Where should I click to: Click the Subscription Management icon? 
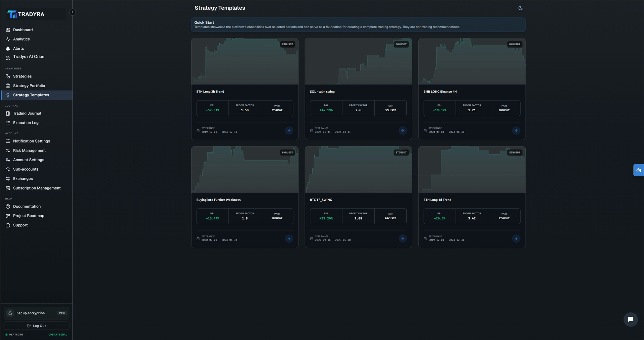[8, 188]
